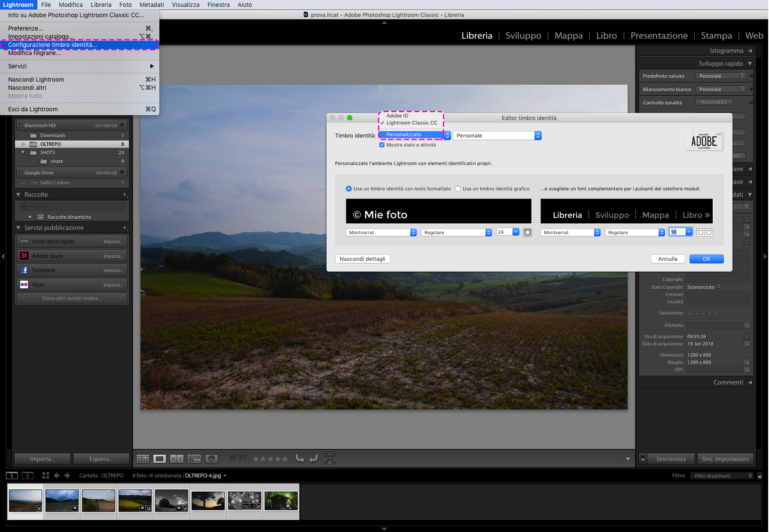Open identity plate font size 24 dropdown
This screenshot has width=769, height=532.
[508, 232]
